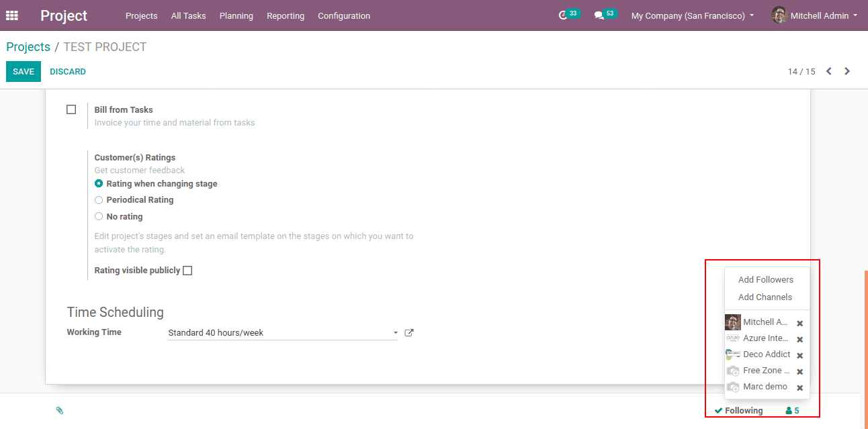Image resolution: width=868 pixels, height=429 pixels.
Task: Click Deco Addict follower logo
Action: [733, 354]
